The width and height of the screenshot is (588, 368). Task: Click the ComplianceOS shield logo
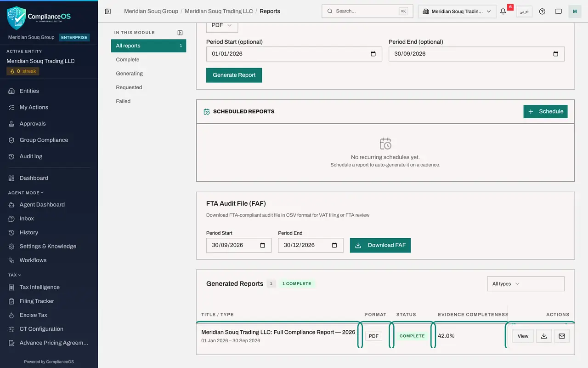click(x=17, y=17)
